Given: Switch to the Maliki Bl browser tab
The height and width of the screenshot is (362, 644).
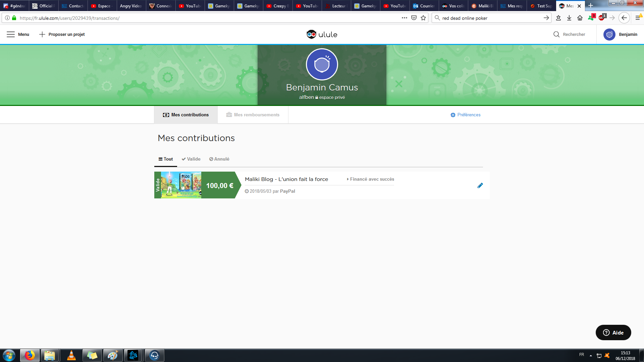Looking at the screenshot, I should (x=482, y=6).
